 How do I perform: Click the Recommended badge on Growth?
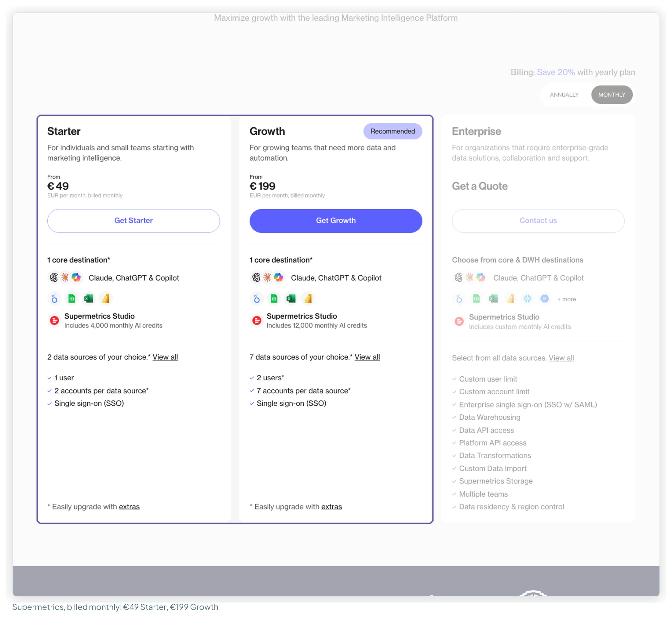click(393, 131)
